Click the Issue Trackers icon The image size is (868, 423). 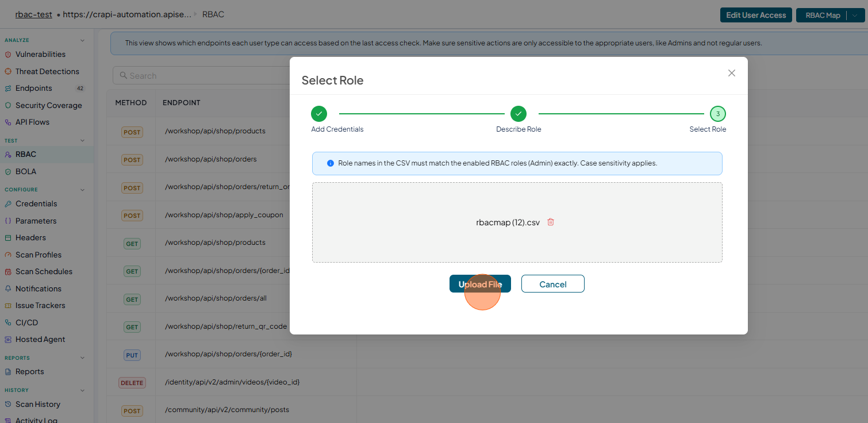(x=8, y=305)
